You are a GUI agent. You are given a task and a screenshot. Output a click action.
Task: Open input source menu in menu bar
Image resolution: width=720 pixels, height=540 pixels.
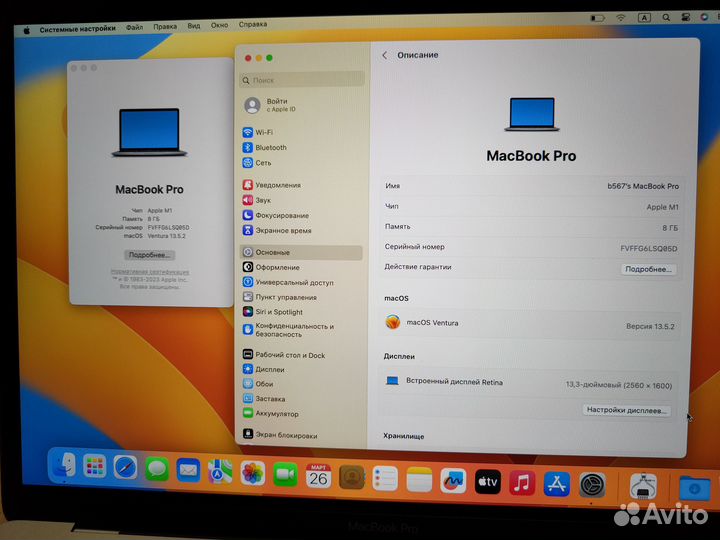coord(644,17)
